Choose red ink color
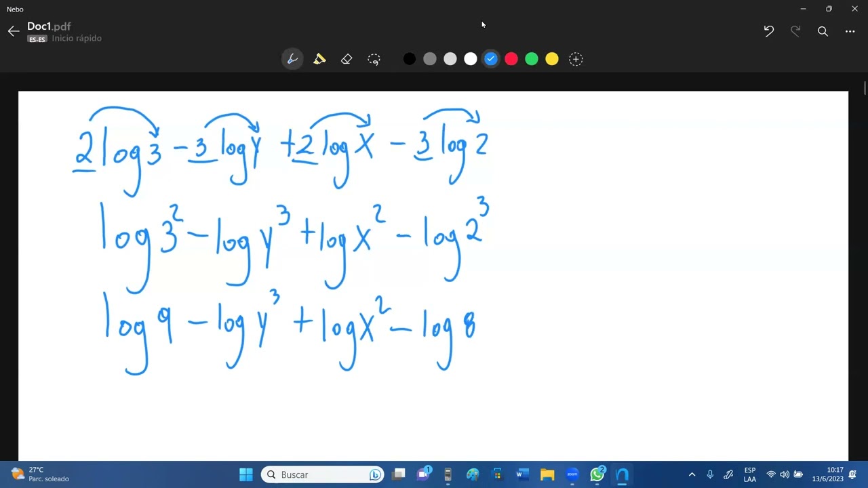Viewport: 868px width, 488px height. coord(511,59)
